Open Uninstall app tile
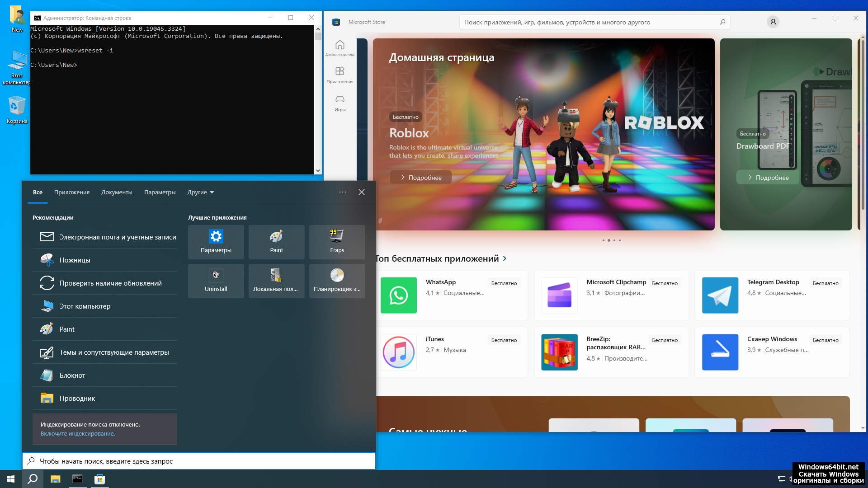The height and width of the screenshot is (488, 868). click(x=216, y=281)
